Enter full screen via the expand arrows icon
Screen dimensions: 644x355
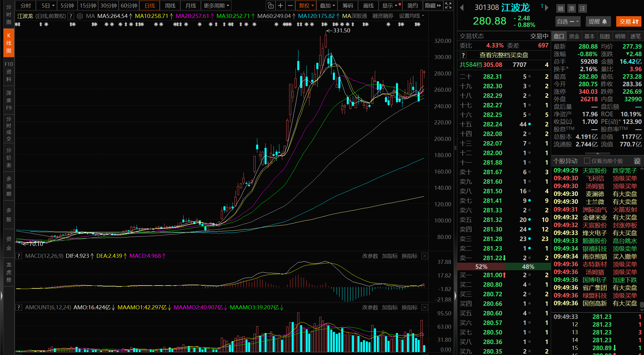tap(448, 5)
